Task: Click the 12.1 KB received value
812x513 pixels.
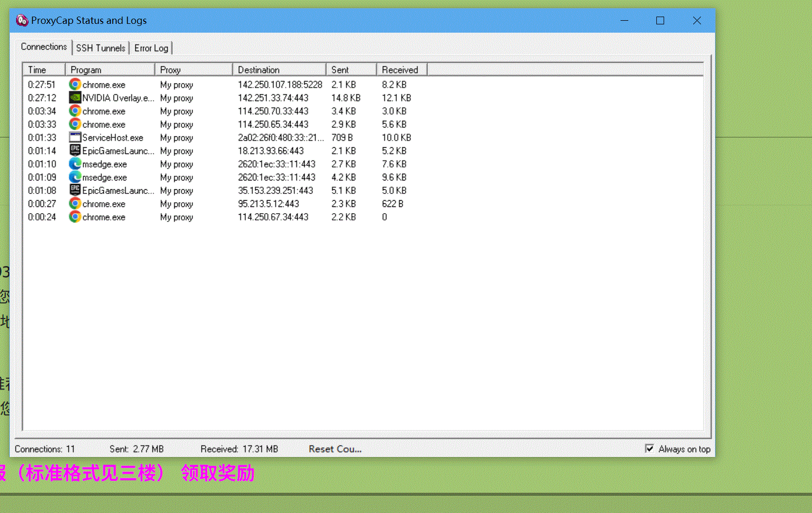Action: (x=396, y=98)
